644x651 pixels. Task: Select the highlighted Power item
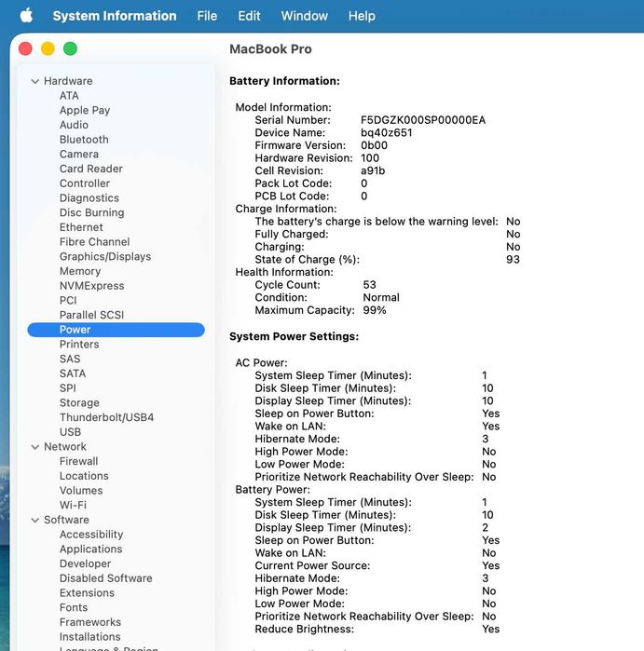click(116, 330)
